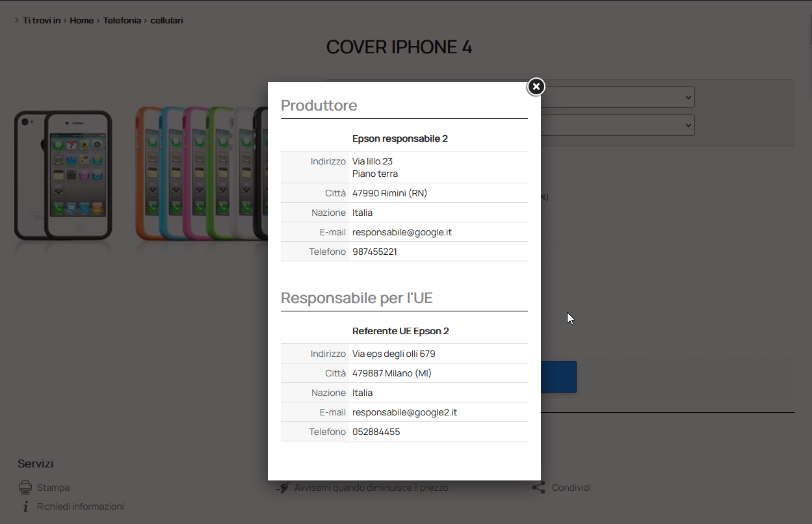The width and height of the screenshot is (812, 524).
Task: Click the address Via lillo 23
Action: [373, 161]
